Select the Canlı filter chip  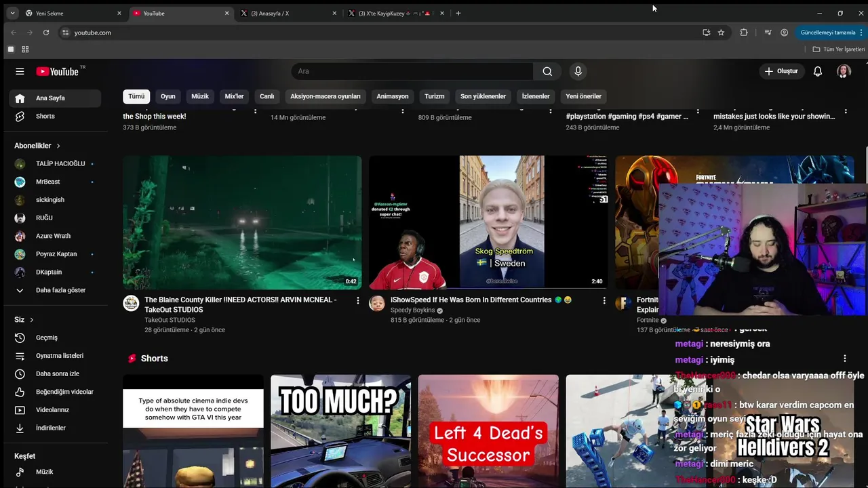(267, 96)
